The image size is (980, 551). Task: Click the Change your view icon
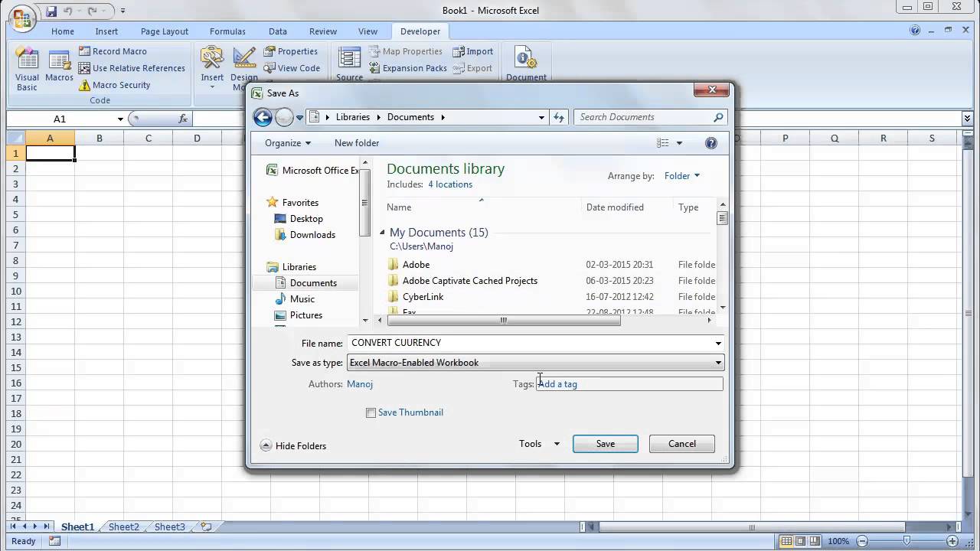pyautogui.click(x=663, y=143)
